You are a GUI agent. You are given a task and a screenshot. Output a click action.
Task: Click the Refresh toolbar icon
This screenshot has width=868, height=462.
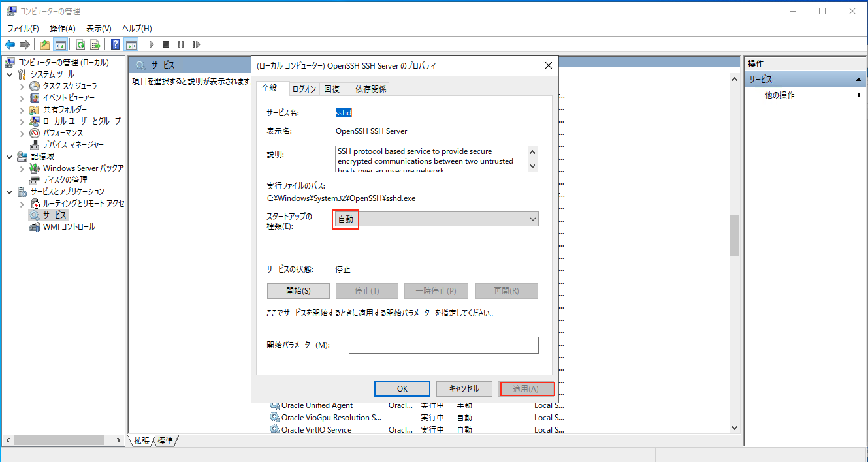coord(80,44)
